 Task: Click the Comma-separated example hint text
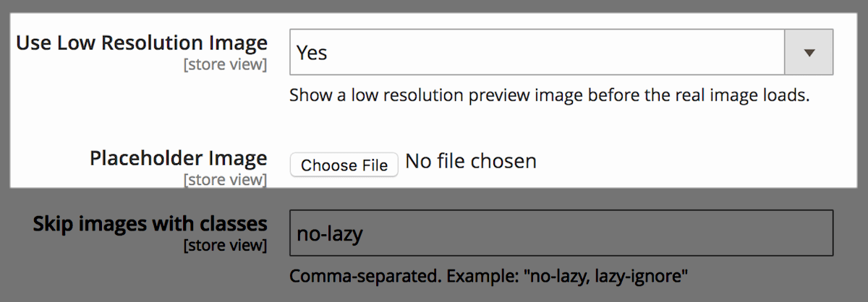(x=488, y=276)
